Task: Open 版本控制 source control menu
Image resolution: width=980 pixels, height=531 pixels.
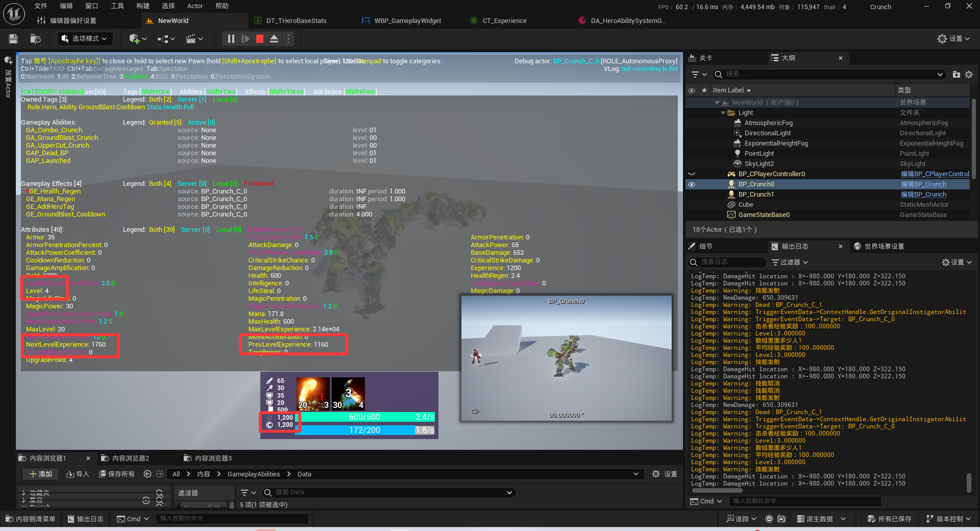Action: [x=948, y=519]
